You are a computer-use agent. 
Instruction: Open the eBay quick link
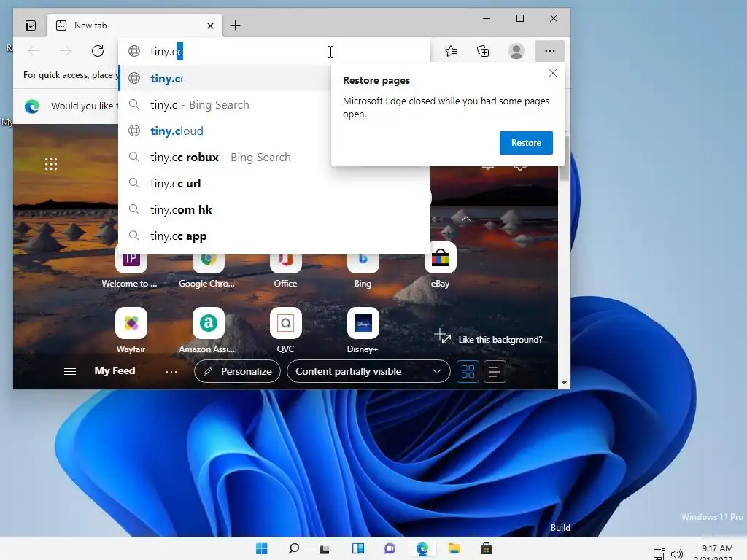tap(440, 265)
